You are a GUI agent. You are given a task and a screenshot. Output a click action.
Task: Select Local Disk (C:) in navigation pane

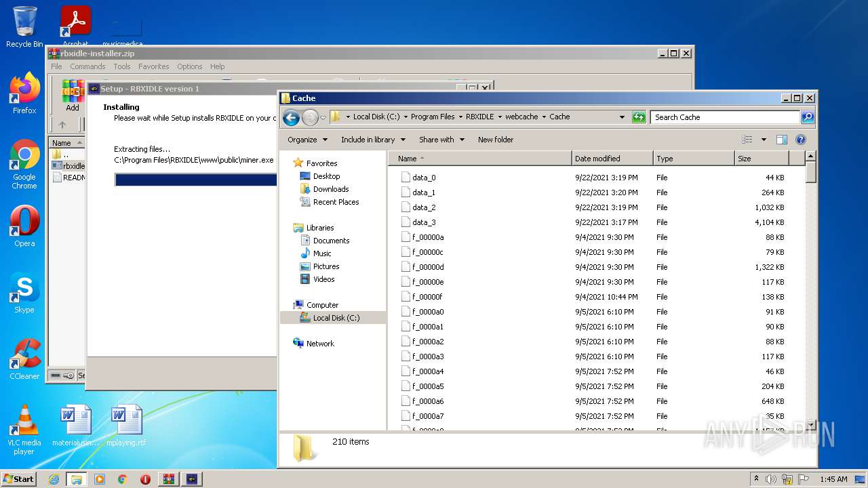(336, 318)
